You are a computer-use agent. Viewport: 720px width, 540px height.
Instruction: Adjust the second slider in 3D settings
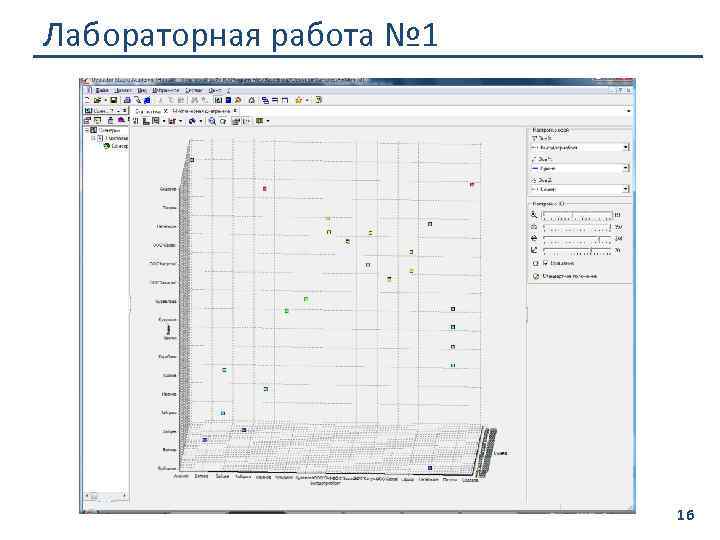coord(578,227)
